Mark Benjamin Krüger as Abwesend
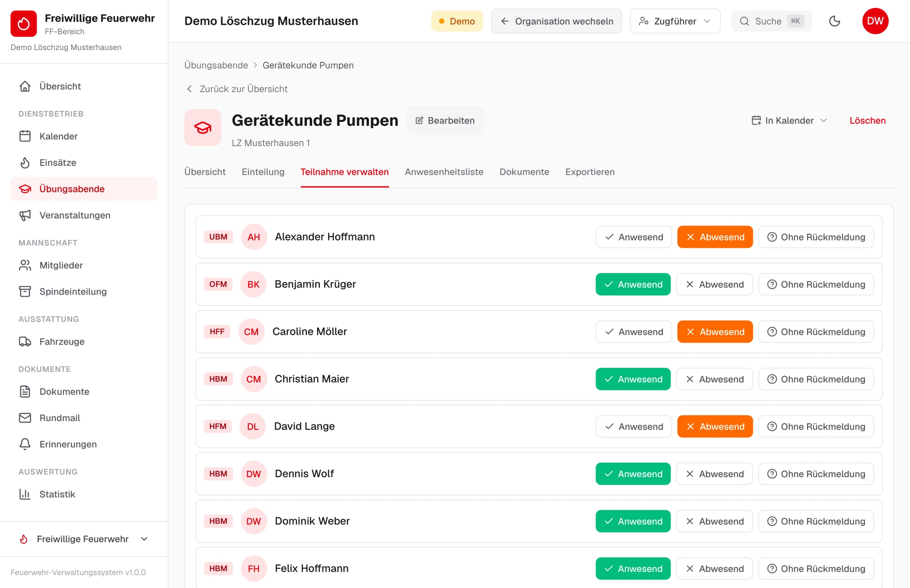This screenshot has height=588, width=910. [714, 284]
